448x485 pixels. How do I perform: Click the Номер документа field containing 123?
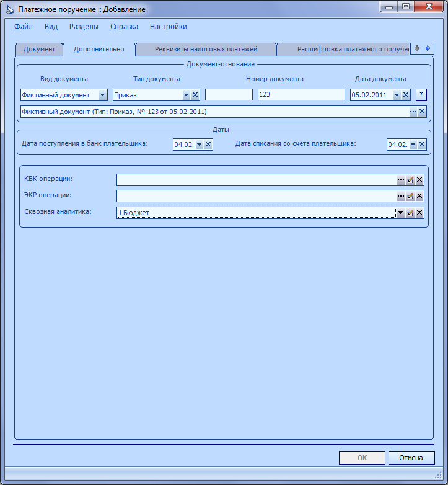pos(301,95)
